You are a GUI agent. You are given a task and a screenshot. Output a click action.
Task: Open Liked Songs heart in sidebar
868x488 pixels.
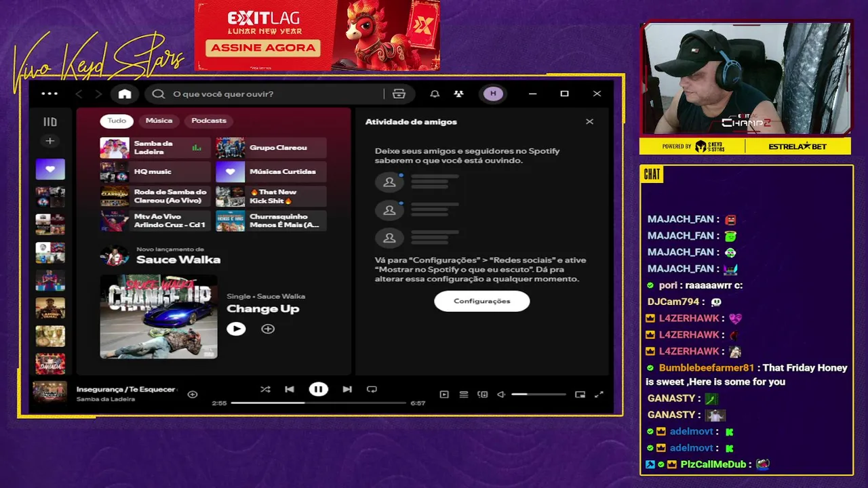(x=50, y=169)
